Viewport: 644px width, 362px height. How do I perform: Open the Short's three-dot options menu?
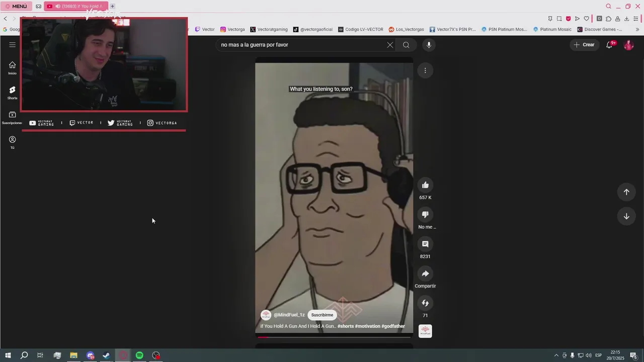[x=425, y=70]
